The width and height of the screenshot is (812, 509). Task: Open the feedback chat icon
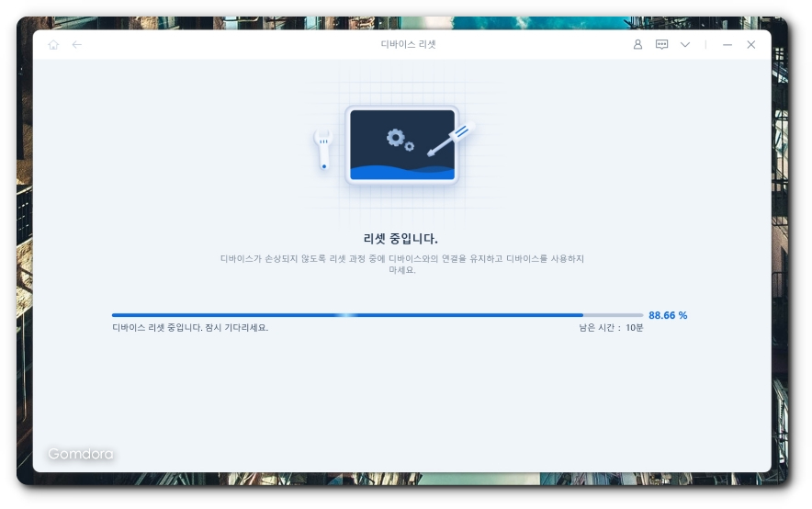click(661, 44)
